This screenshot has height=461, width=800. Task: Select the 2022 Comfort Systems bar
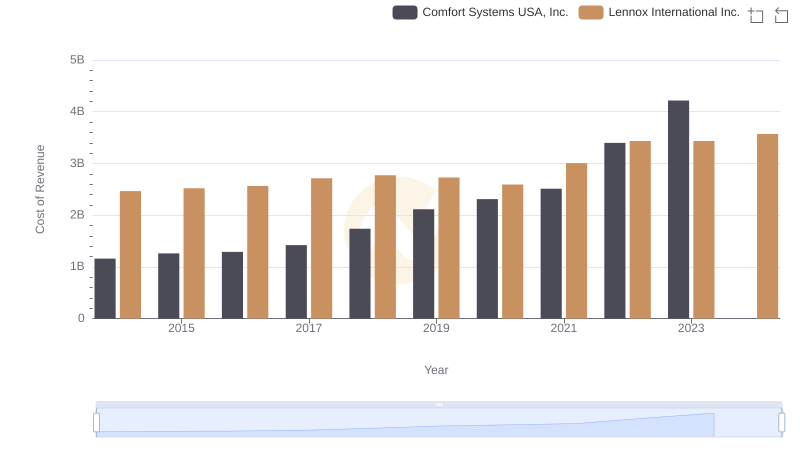(x=615, y=231)
